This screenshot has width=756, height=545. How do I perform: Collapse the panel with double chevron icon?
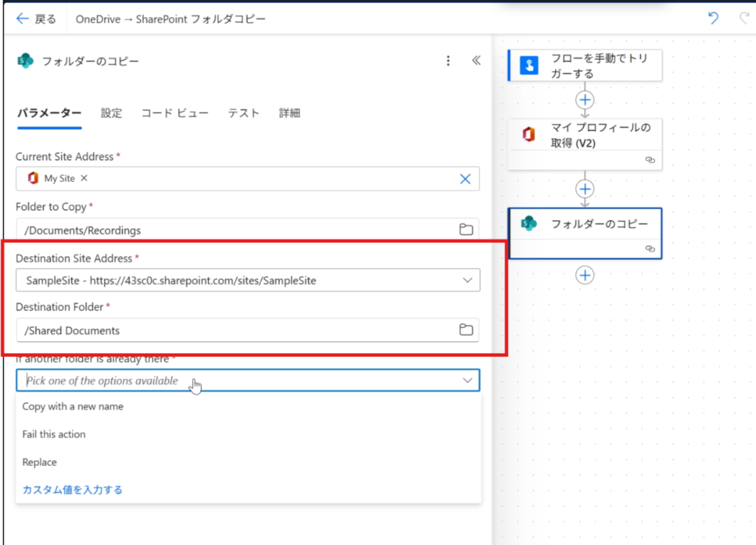click(x=476, y=61)
